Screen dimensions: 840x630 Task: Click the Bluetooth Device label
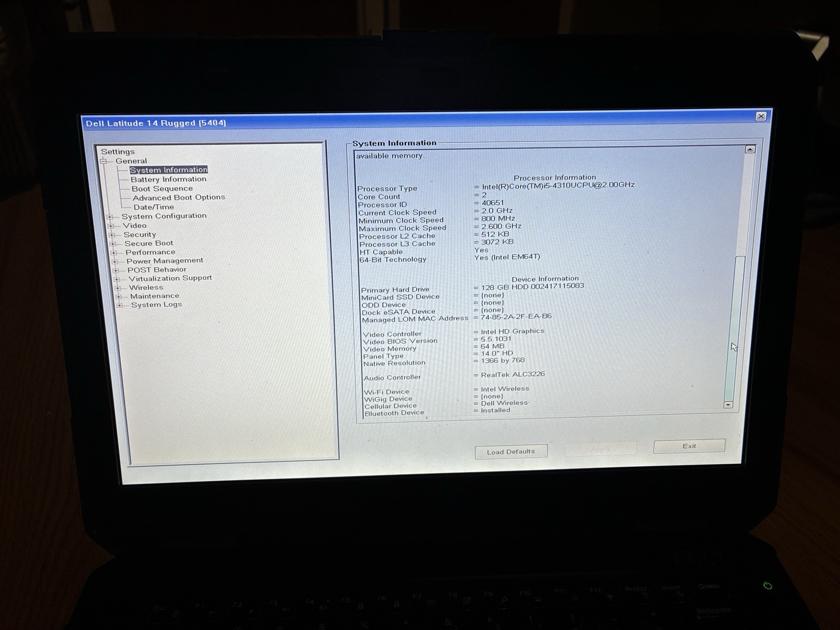point(394,413)
